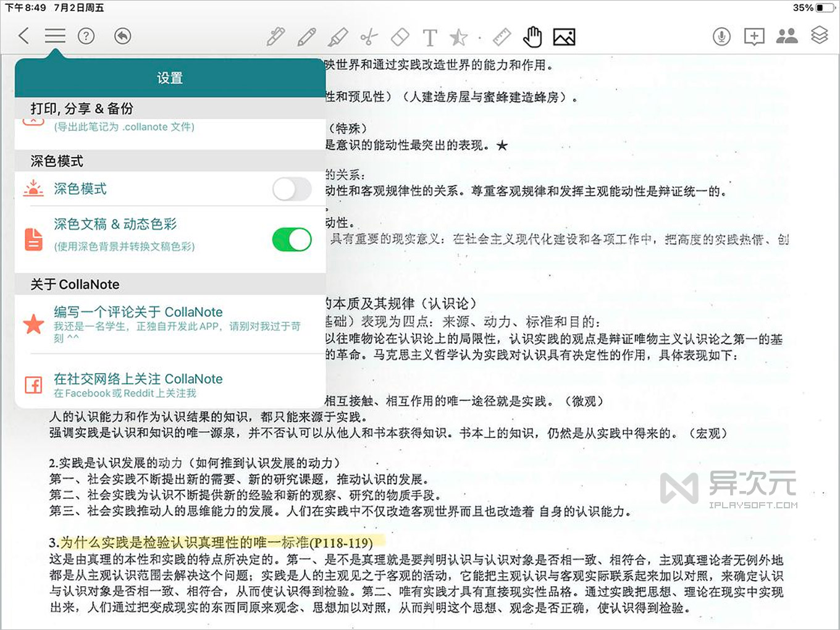Enable the 深色模式 switch

(x=291, y=189)
